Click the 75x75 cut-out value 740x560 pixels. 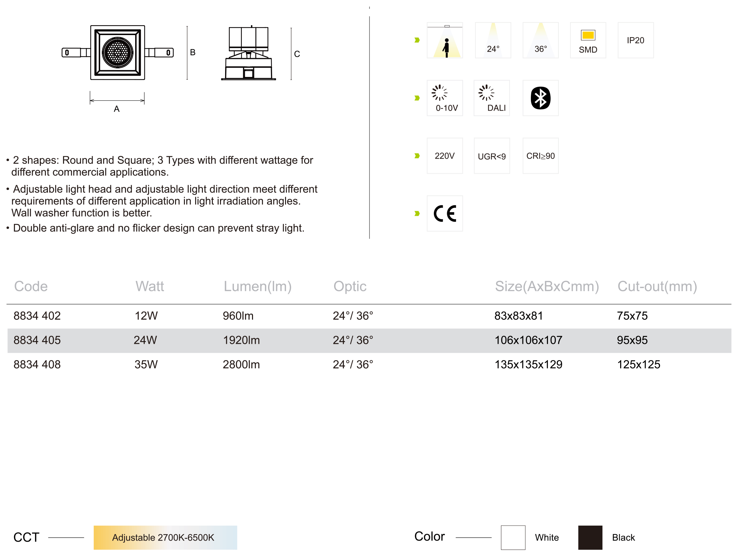632,316
